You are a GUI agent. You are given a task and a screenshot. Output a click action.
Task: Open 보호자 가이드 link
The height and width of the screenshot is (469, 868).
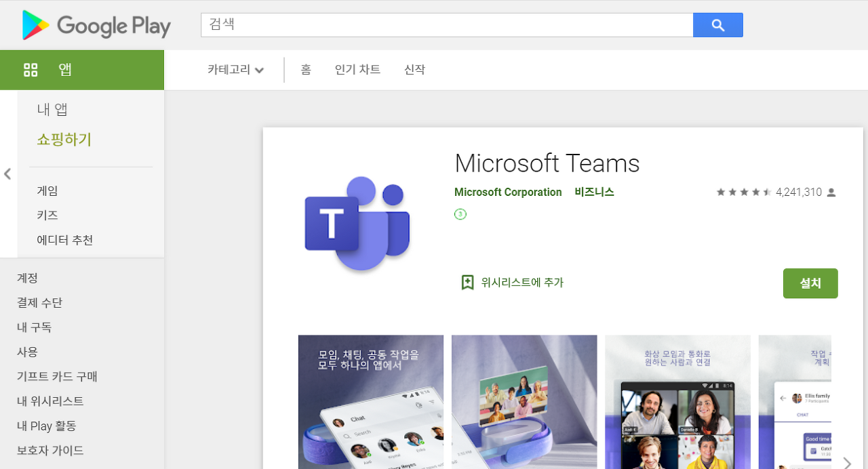[50, 451]
